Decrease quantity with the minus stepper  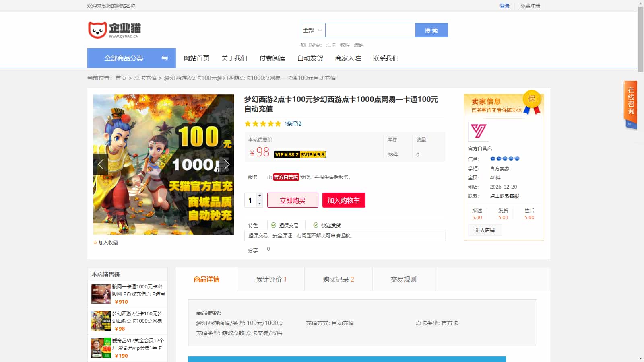[x=260, y=204]
